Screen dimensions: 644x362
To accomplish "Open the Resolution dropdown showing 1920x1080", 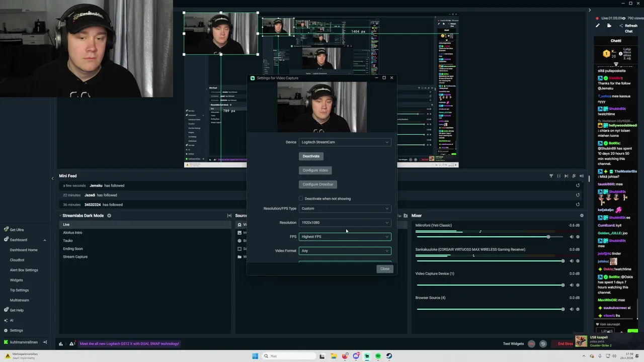I will coord(345,223).
